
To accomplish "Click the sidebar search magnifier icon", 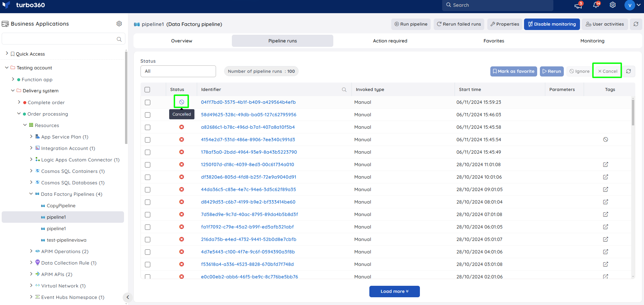I will tap(119, 39).
